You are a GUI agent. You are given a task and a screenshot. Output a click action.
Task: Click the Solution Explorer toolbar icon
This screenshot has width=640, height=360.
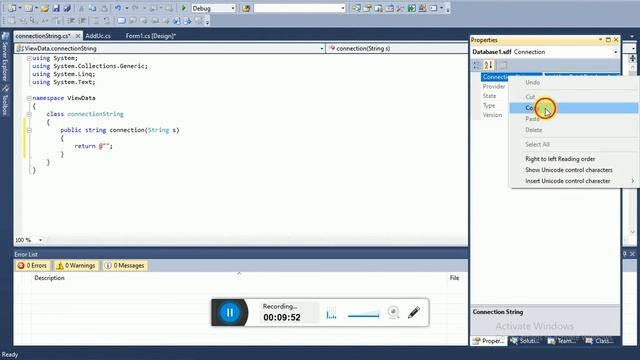coord(356,8)
